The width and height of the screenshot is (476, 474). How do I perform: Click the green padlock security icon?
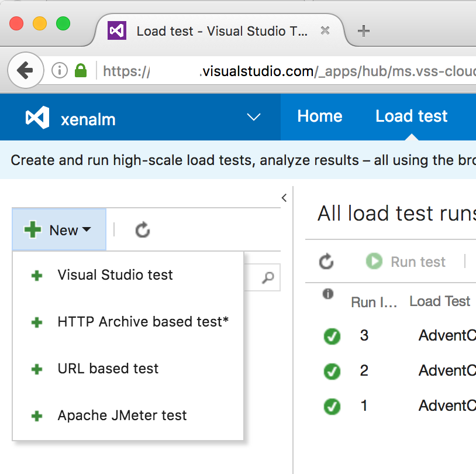81,71
